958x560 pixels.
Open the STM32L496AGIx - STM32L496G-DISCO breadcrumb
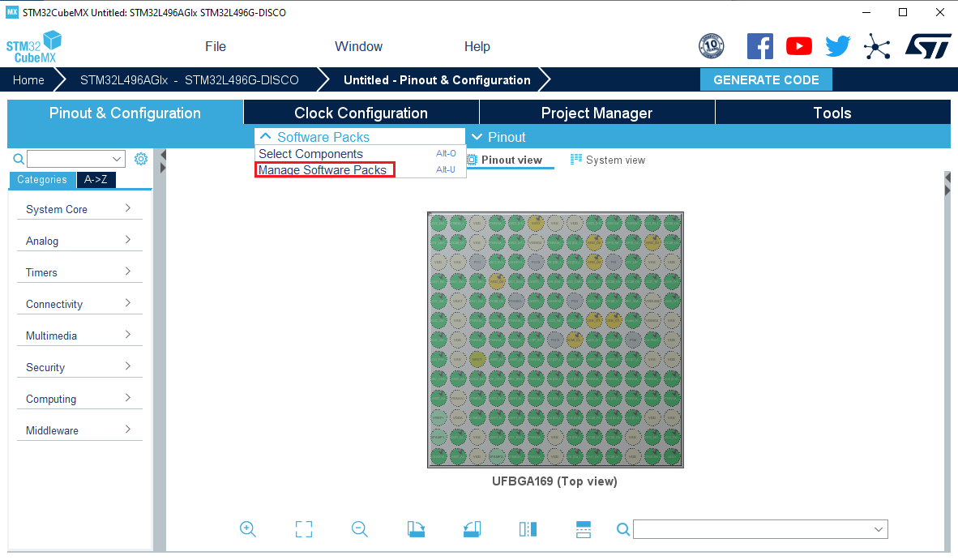point(190,80)
